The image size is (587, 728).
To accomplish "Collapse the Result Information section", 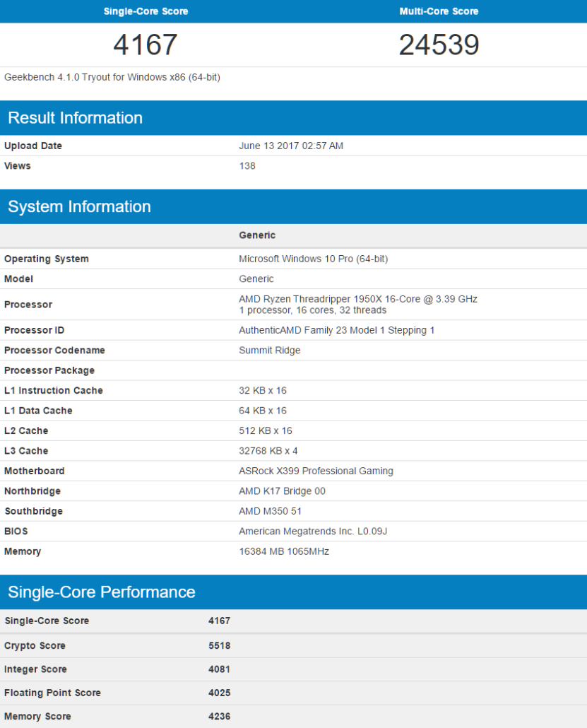I will coord(76,117).
